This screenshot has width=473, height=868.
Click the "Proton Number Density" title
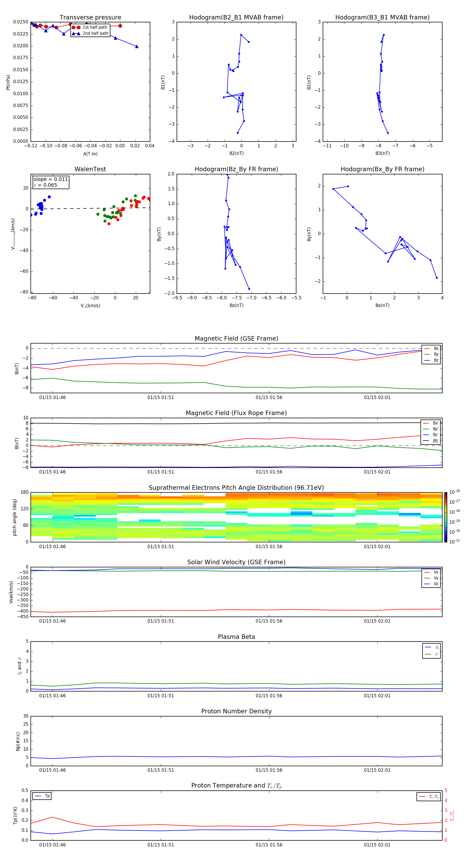click(236, 711)
